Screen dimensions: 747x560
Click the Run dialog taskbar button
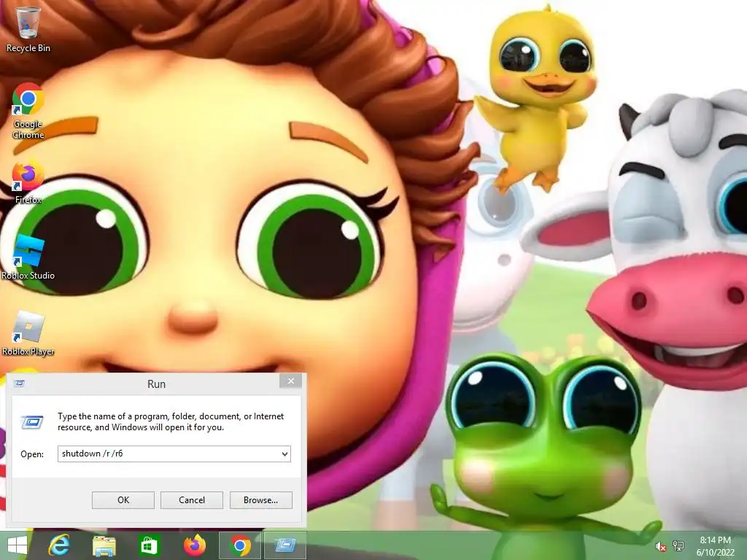[x=285, y=545]
